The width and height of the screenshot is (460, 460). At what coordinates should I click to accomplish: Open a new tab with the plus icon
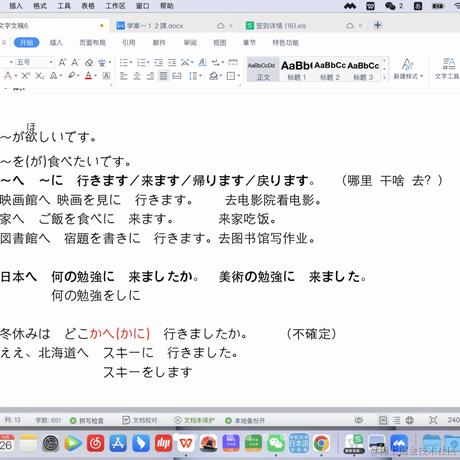tap(377, 25)
